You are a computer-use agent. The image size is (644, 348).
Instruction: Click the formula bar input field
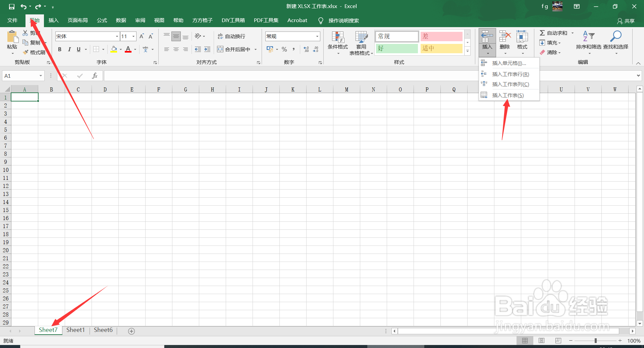tap(370, 76)
